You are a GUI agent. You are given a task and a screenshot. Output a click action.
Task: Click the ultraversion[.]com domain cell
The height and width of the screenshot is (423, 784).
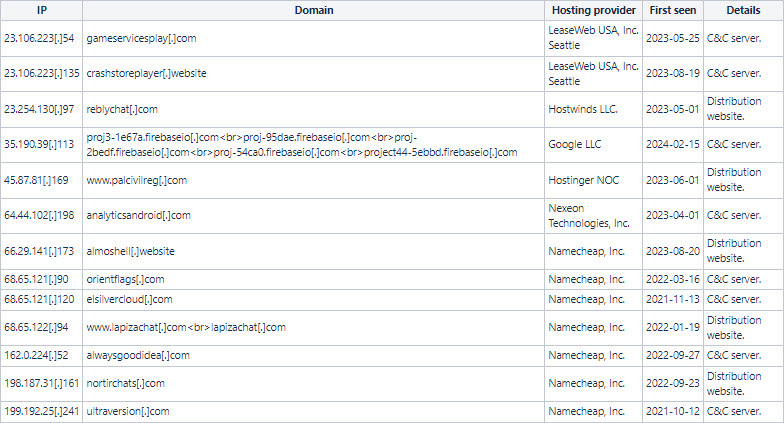[129, 411]
